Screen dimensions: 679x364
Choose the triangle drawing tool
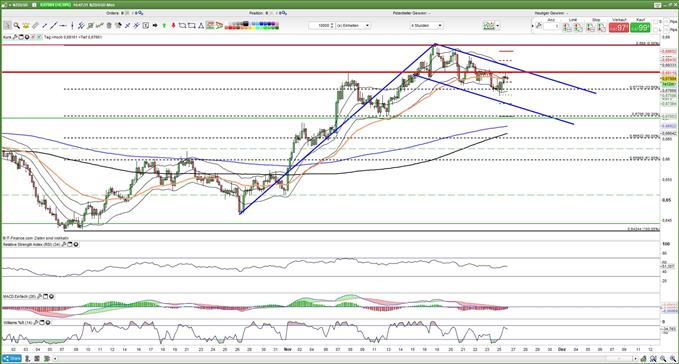(x=201, y=26)
